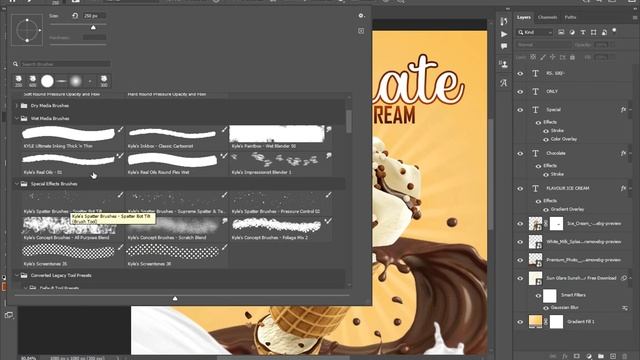Open the History panel icon in the side dock

pyautogui.click(x=504, y=21)
